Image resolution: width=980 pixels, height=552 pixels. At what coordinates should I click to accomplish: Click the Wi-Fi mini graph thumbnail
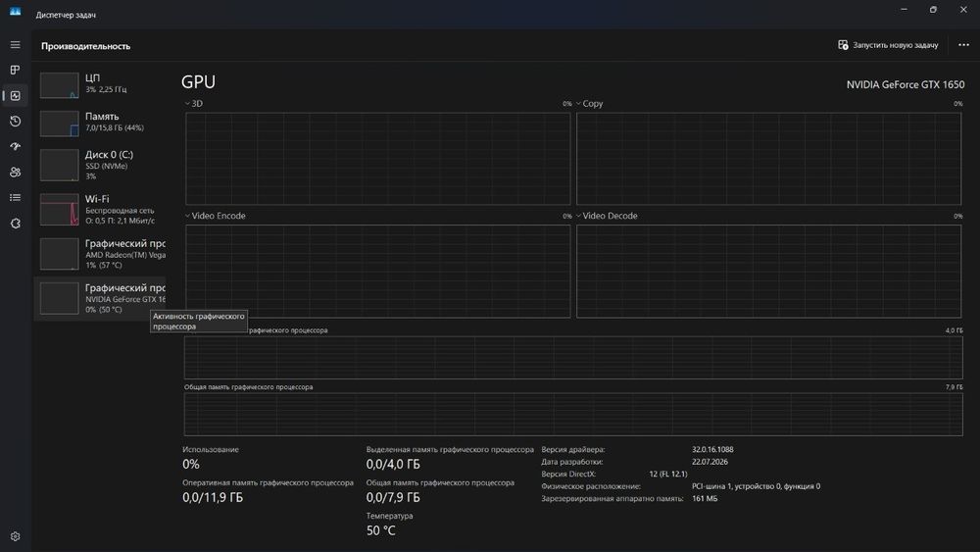[60, 210]
